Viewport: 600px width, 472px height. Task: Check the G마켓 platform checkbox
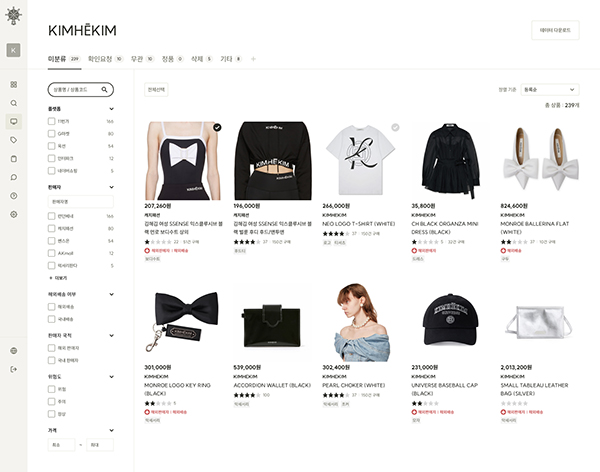(x=51, y=134)
